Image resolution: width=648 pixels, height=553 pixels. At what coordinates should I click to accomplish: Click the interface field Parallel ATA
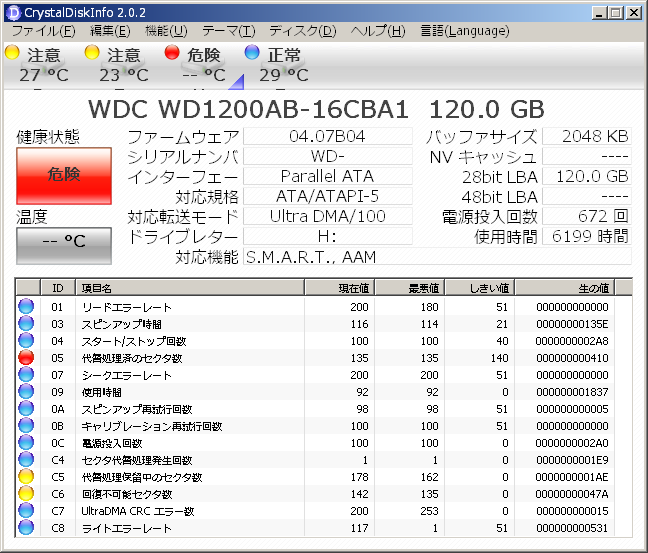click(328, 176)
